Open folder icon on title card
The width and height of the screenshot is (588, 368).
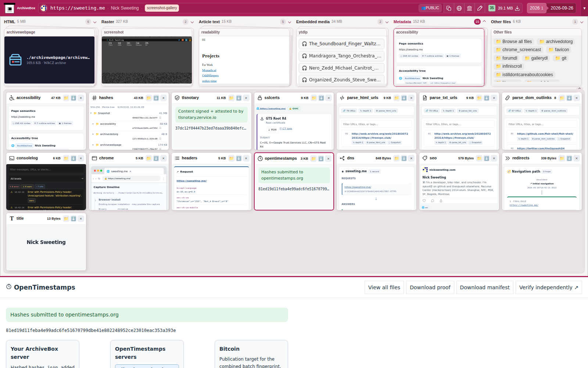pyautogui.click(x=66, y=219)
